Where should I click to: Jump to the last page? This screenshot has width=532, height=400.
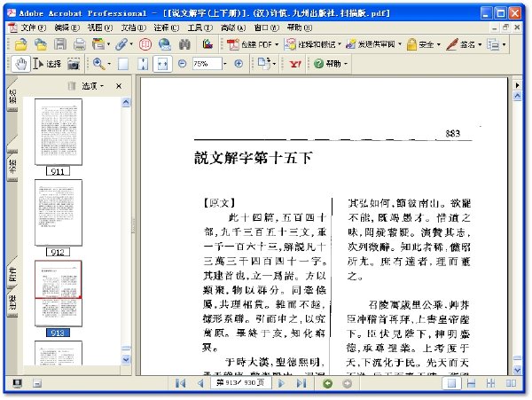pos(301,383)
